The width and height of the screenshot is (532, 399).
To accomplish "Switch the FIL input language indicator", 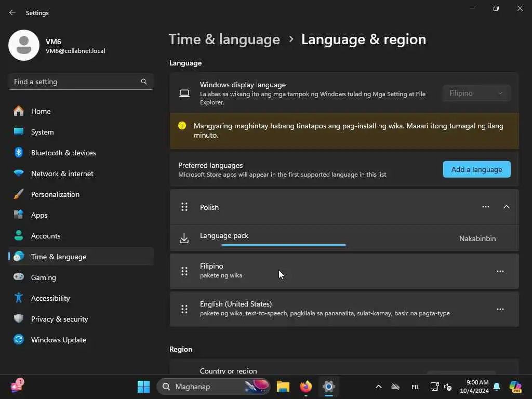I will point(415,387).
